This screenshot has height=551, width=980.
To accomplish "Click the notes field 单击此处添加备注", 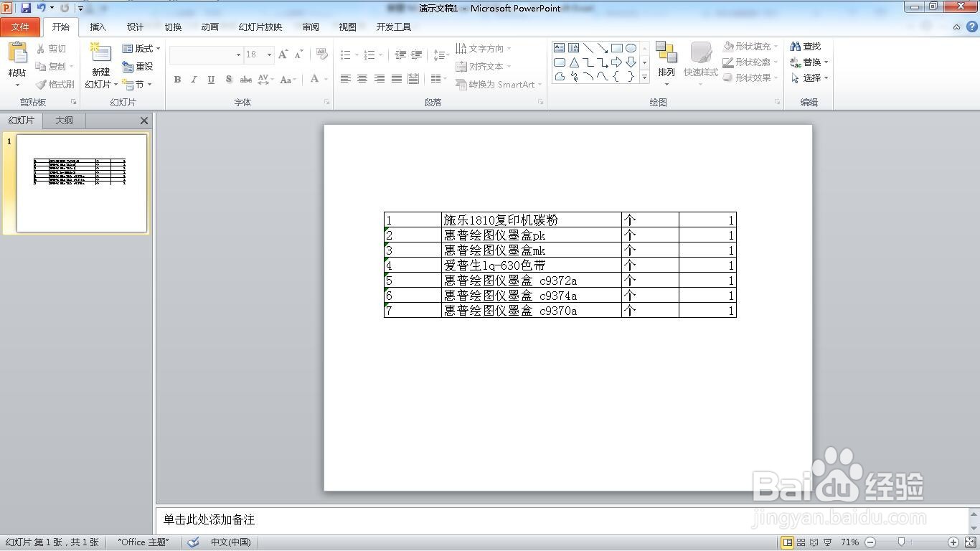I will coord(562,519).
